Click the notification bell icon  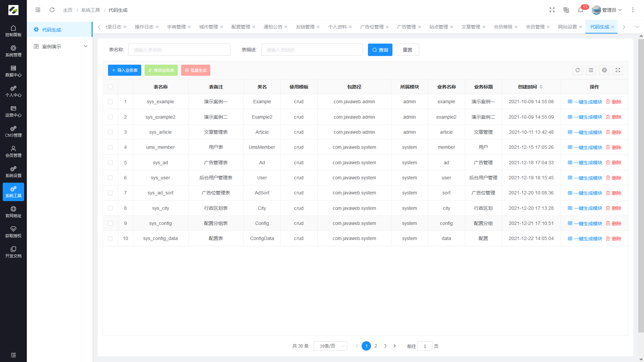coord(580,10)
